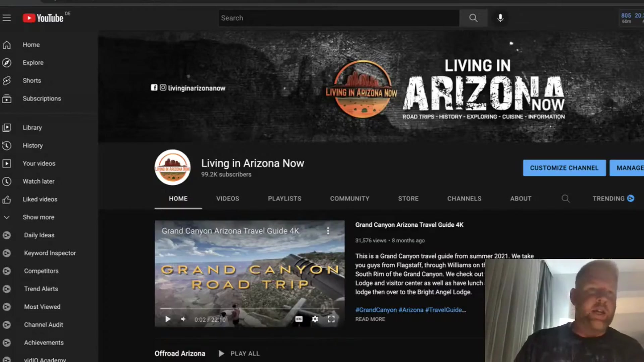
Task: Click the video progress bar
Action: tap(250, 308)
